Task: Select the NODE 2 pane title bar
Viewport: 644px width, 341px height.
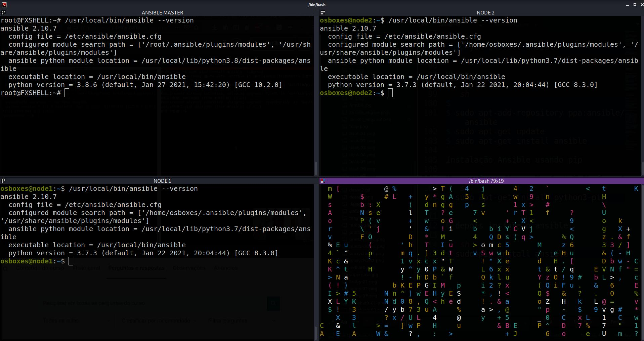Action: [482, 12]
